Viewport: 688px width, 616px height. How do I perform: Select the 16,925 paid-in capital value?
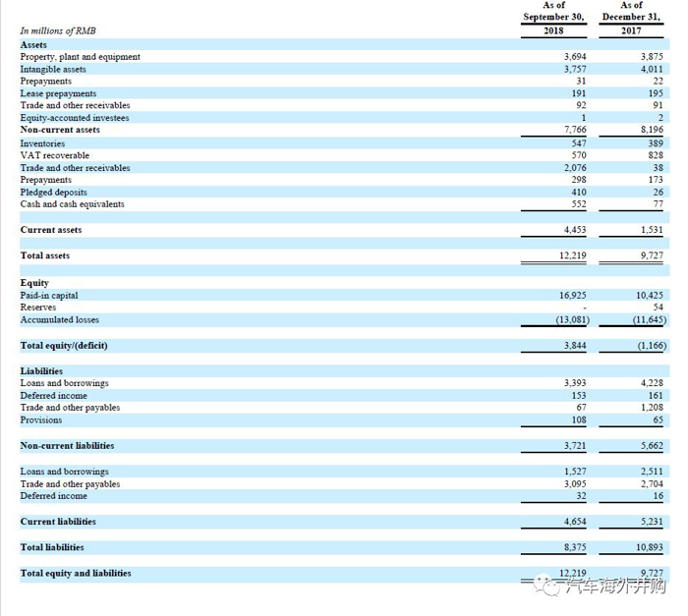573,296
